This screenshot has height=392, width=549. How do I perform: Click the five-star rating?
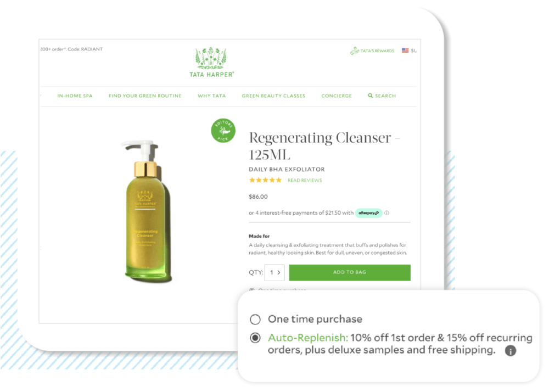pyautogui.click(x=265, y=180)
